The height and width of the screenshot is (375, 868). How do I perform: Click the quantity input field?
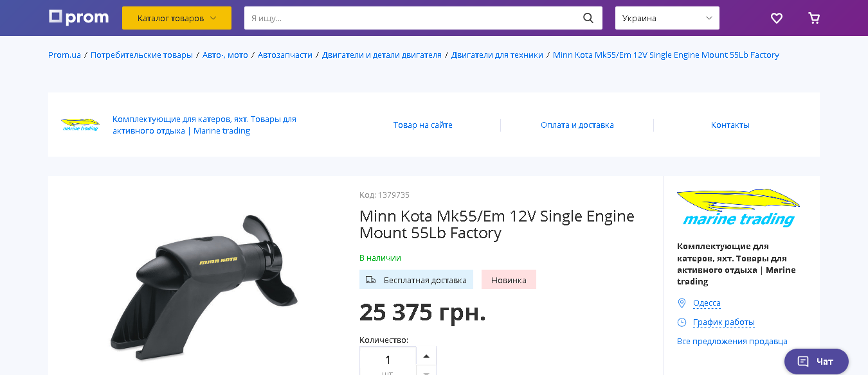coord(388,360)
